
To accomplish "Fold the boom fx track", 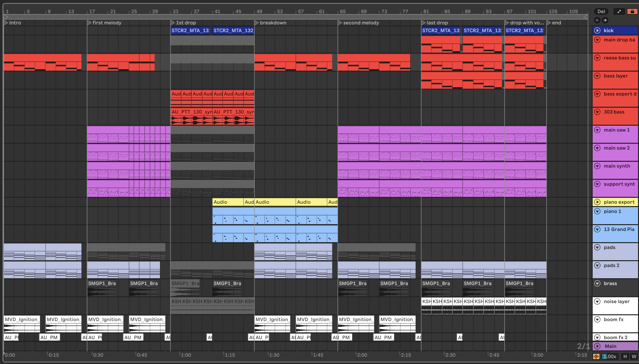I will click(598, 319).
